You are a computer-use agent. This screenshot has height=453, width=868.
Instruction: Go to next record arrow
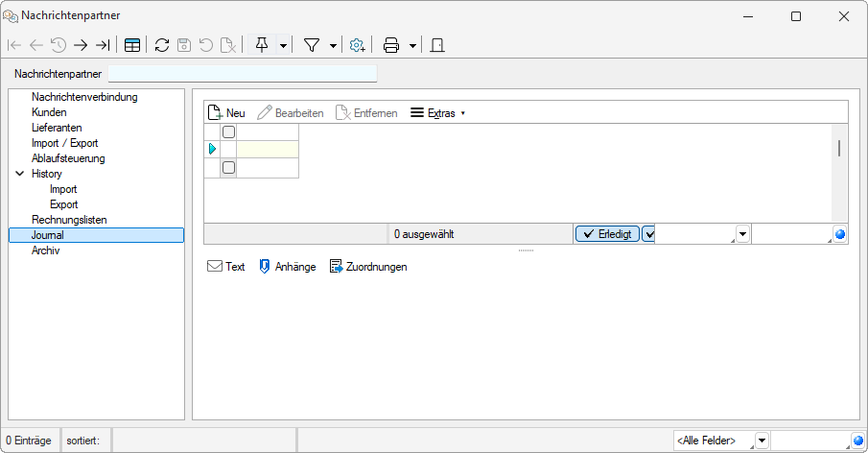pyautogui.click(x=81, y=45)
